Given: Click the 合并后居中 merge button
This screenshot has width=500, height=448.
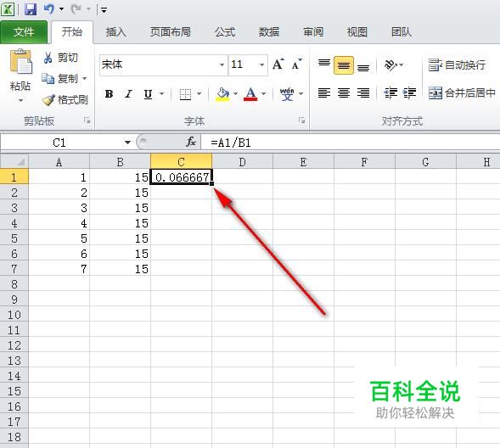Looking at the screenshot, I should click(462, 93).
